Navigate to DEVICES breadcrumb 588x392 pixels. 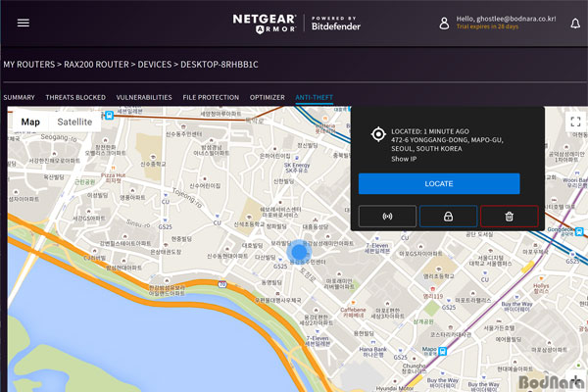155,65
